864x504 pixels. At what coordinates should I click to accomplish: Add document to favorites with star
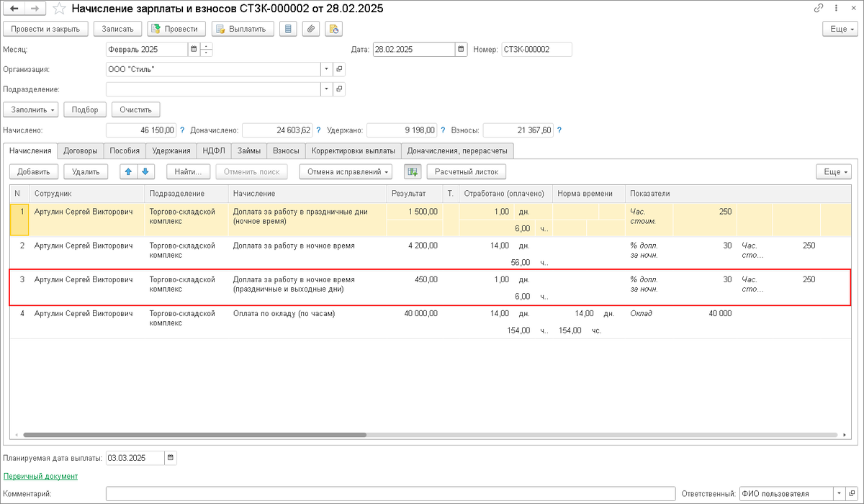click(x=60, y=9)
